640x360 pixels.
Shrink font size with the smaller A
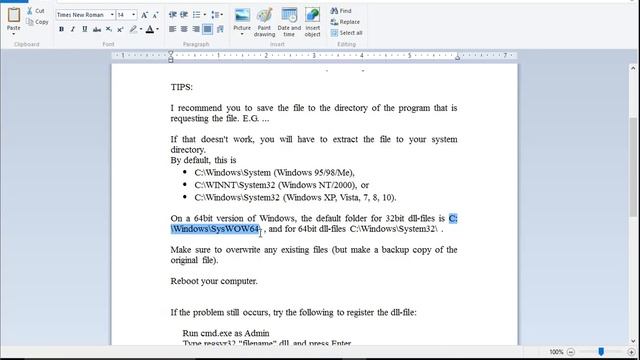pyautogui.click(x=155, y=15)
